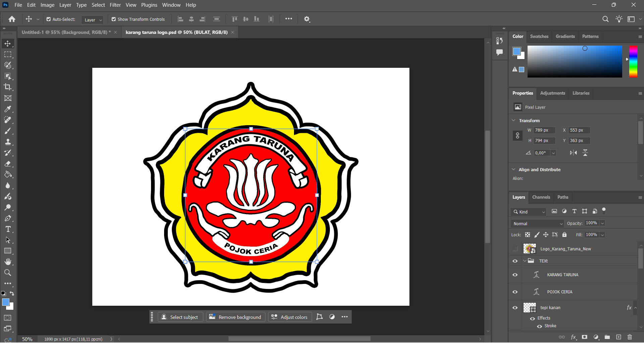Screen dimensions: 644x343
Task: Click the Select subject button
Action: [x=180, y=316]
